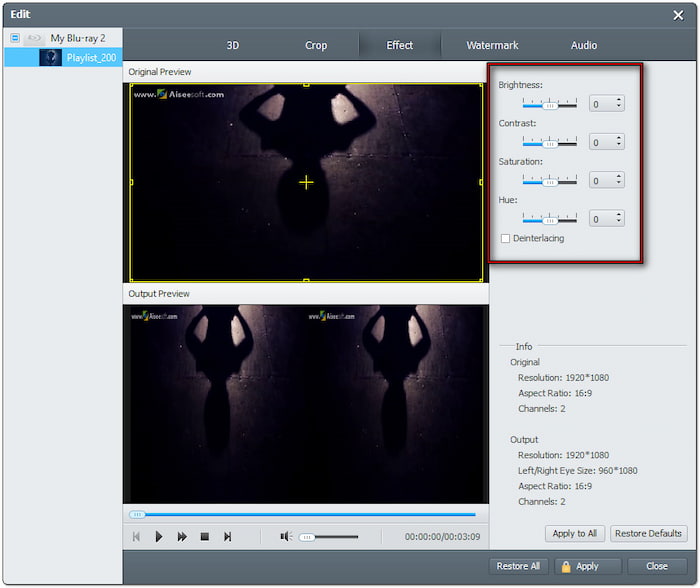Click the top-center crop handle

pyautogui.click(x=306, y=84)
